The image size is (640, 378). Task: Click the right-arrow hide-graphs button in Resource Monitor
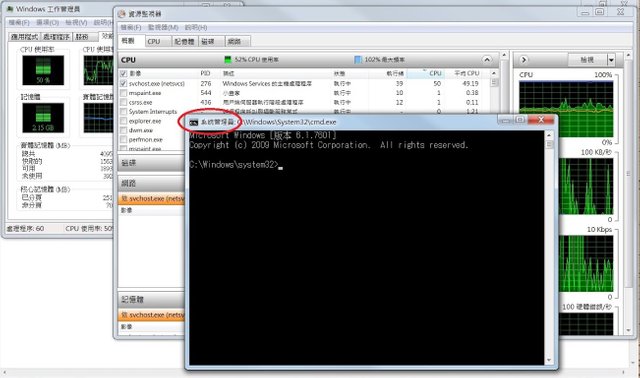[x=524, y=60]
